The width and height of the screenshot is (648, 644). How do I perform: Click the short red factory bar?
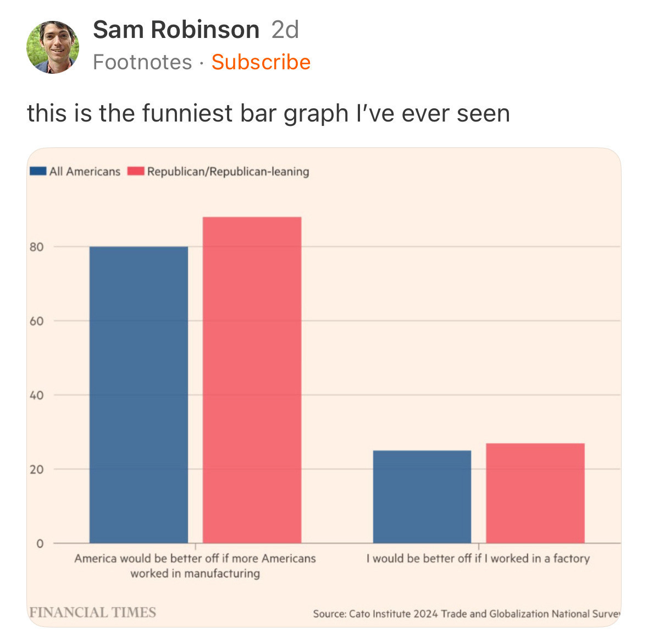point(535,493)
